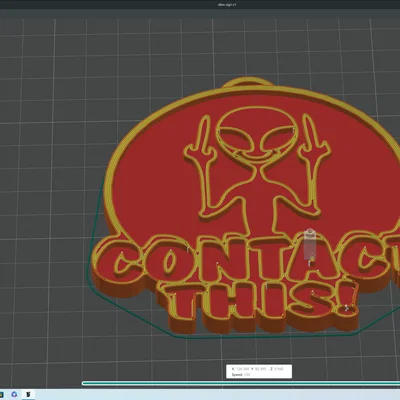
Task: Click the print head nozzle marker
Action: [310, 245]
